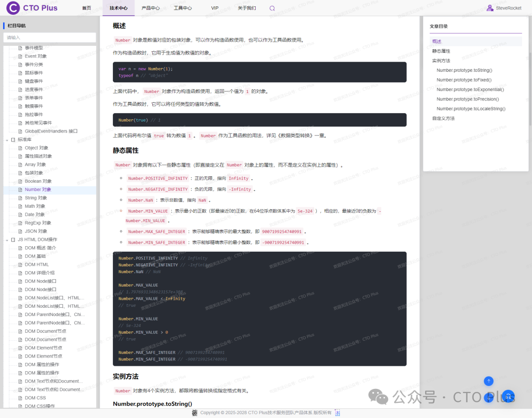Go to Number.prototype.toString() contents entry
The height and width of the screenshot is (418, 532).
pyautogui.click(x=465, y=70)
